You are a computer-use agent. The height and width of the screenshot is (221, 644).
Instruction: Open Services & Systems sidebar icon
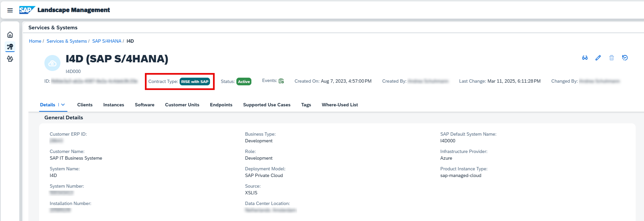click(x=10, y=47)
